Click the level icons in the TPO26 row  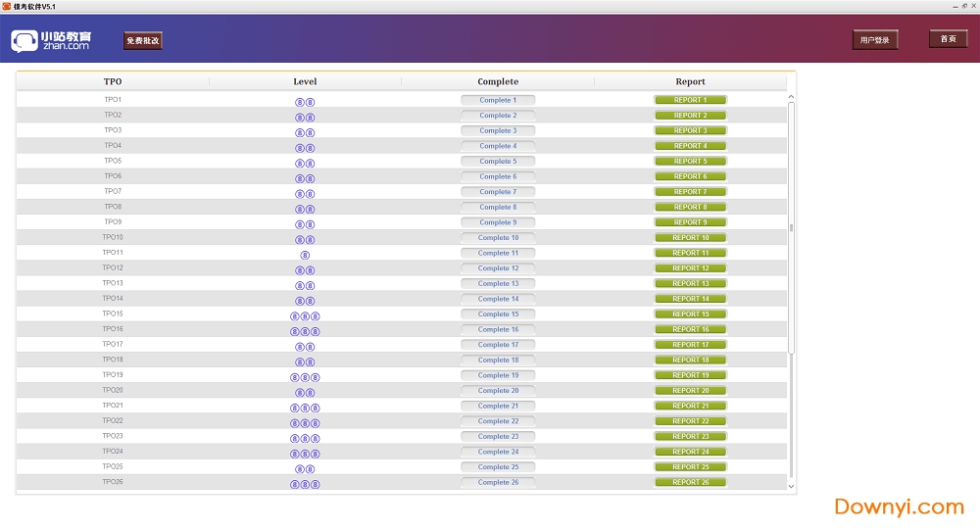305,484
